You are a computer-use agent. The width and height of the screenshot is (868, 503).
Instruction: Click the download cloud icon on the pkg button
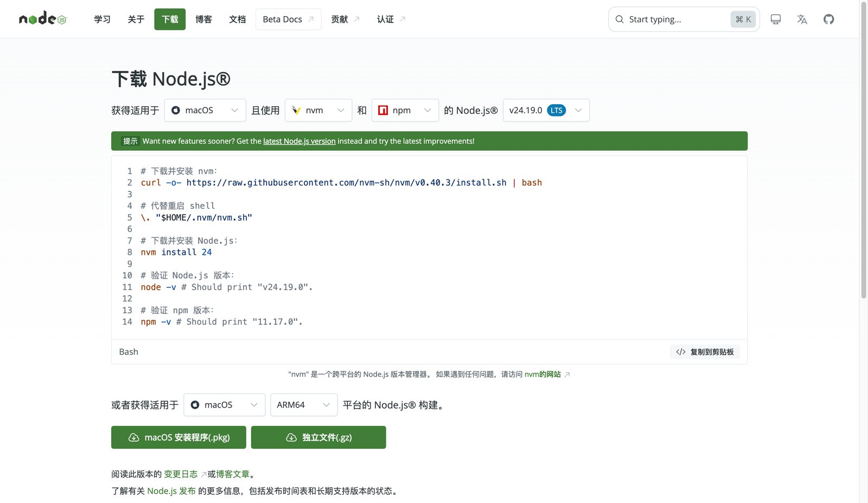click(133, 437)
